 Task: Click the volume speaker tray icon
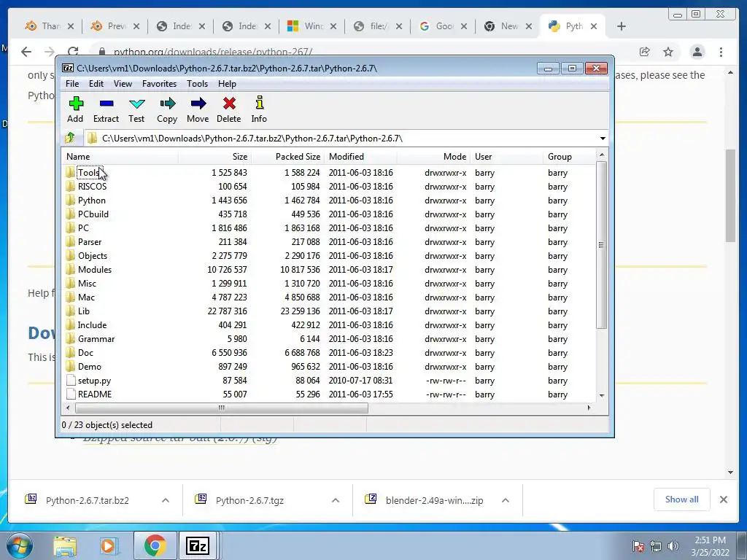click(x=673, y=546)
